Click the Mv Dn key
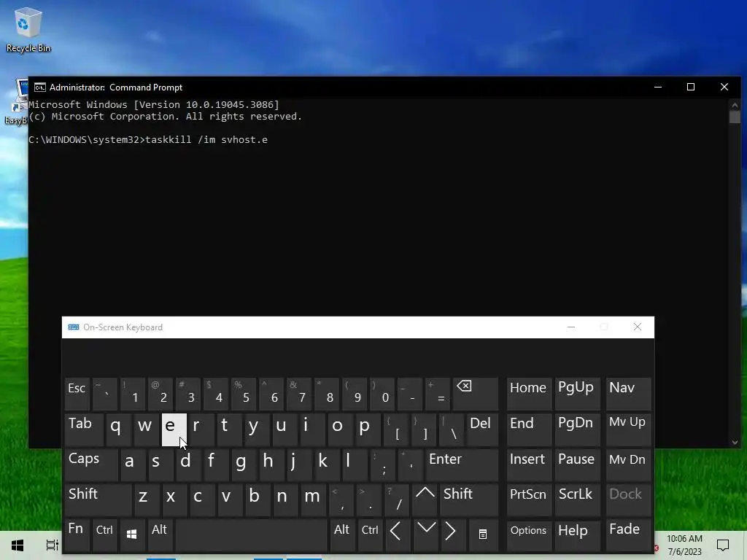 point(628,464)
